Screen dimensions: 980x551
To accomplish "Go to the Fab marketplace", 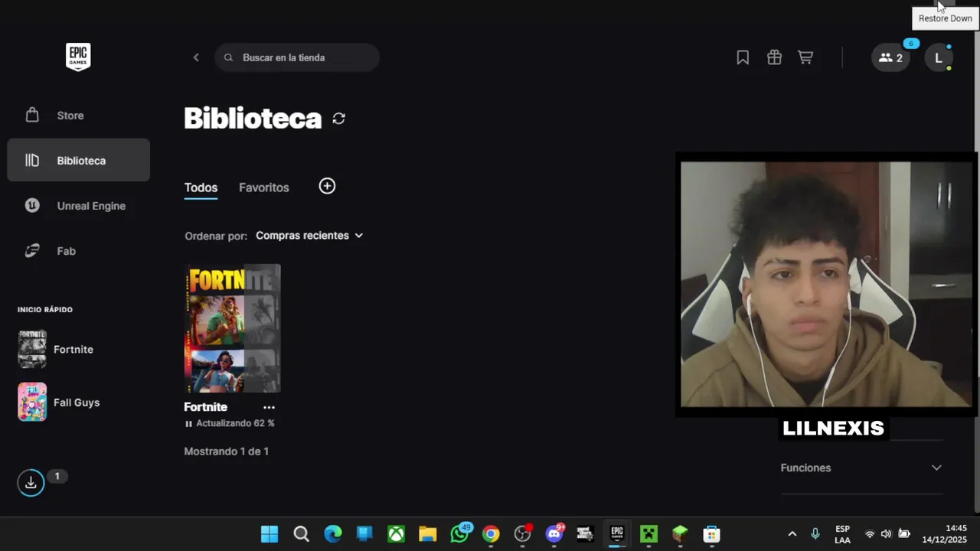I will point(78,250).
